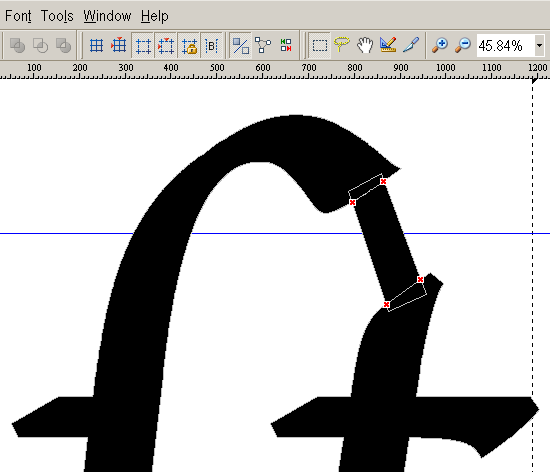The image size is (550, 472).
Task: Select the rectangle selection tool
Action: [320, 45]
